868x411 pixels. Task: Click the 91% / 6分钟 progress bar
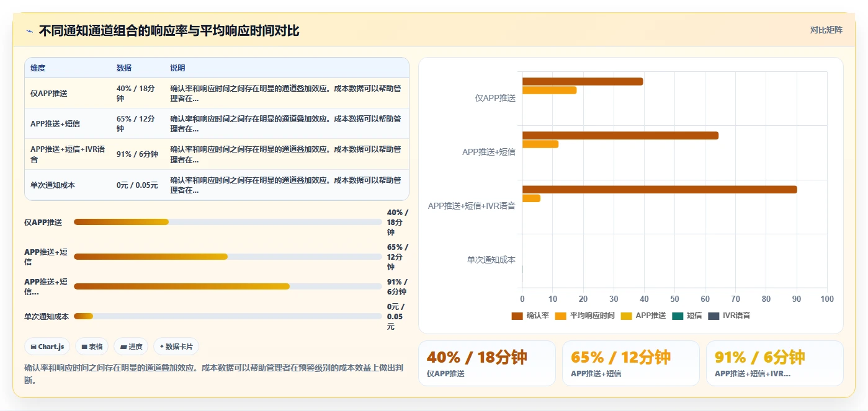(x=228, y=286)
